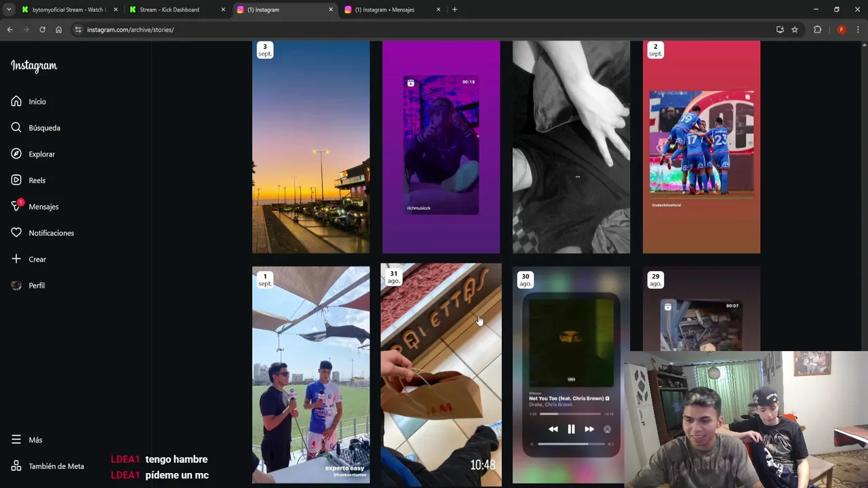
Task: Open the 1 sept. interview story
Action: 311,375
